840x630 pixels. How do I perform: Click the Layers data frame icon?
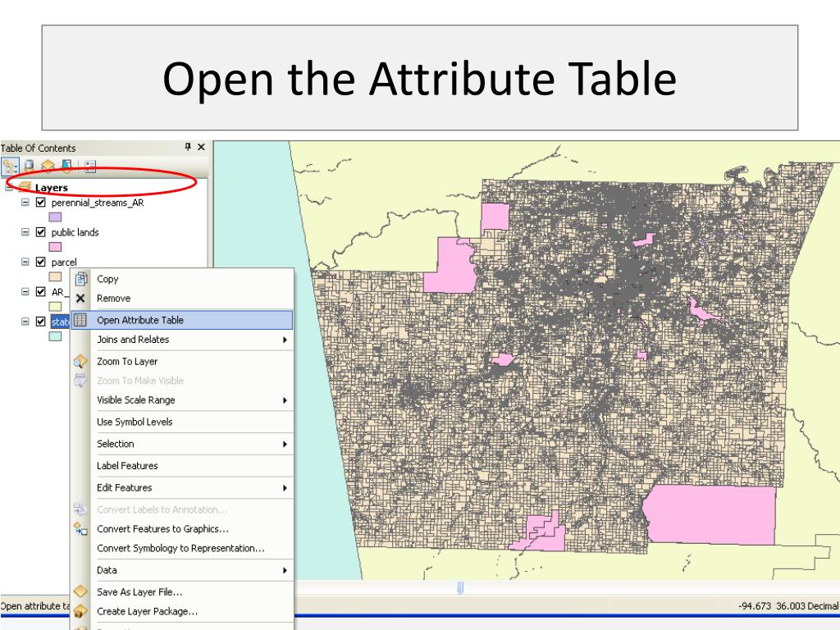point(25,187)
